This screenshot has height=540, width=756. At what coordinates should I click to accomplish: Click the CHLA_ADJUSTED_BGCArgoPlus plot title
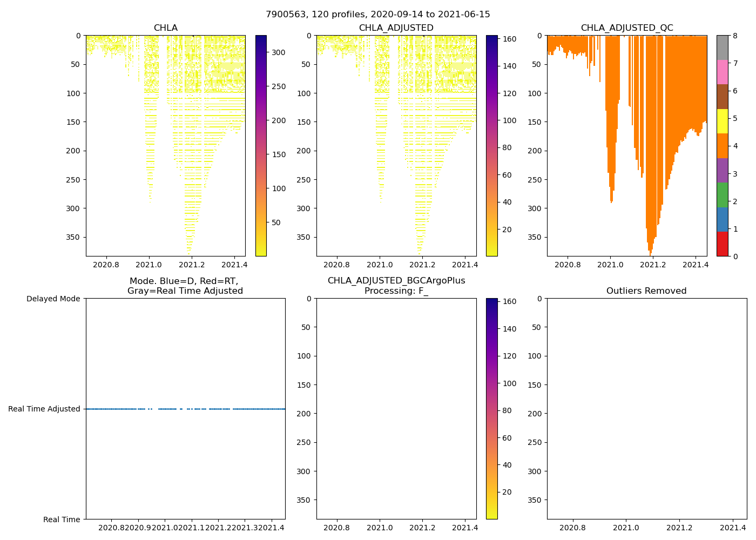(396, 281)
